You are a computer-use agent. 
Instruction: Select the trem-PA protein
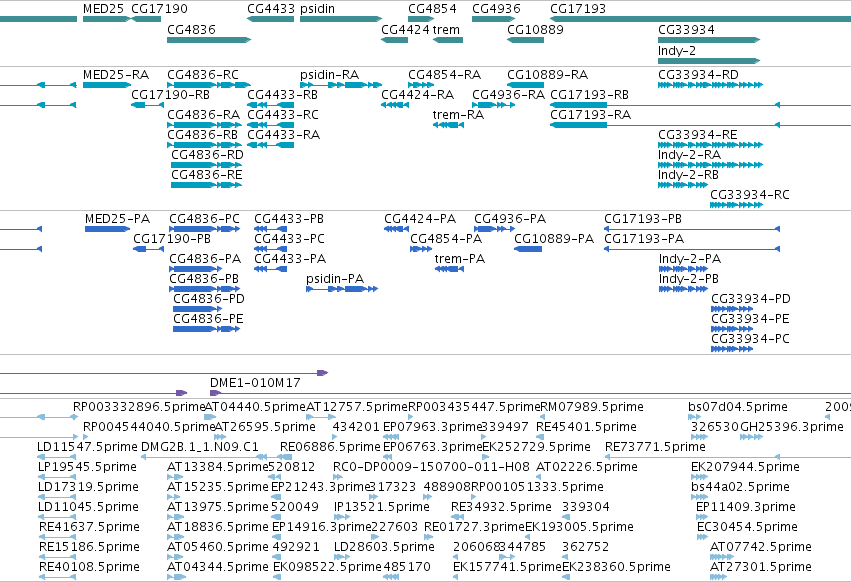[460, 259]
